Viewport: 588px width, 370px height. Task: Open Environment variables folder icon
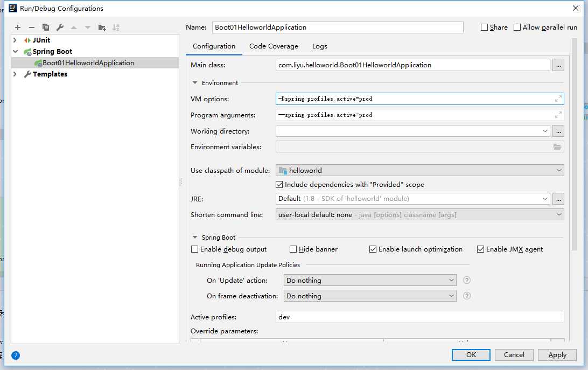pyautogui.click(x=557, y=146)
